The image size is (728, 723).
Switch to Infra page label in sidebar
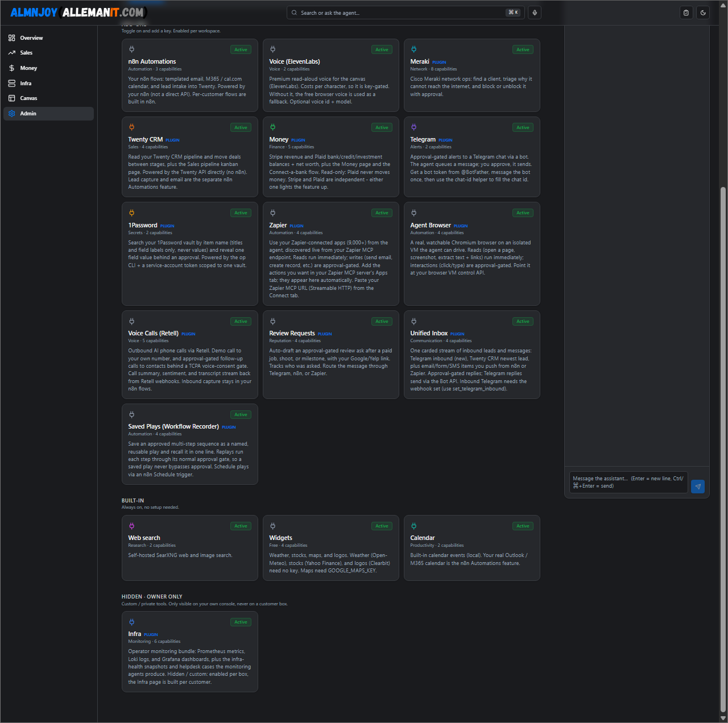pyautogui.click(x=26, y=84)
